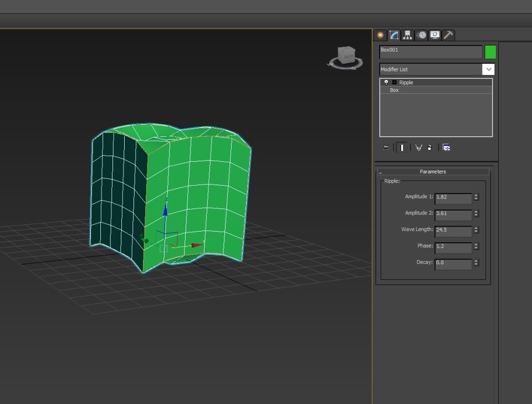
Task: Open the Modifier List dropdown
Action: tap(488, 69)
